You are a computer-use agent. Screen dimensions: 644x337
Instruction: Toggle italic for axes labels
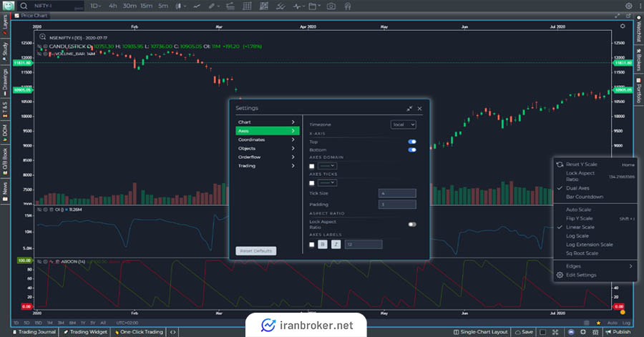(x=336, y=244)
